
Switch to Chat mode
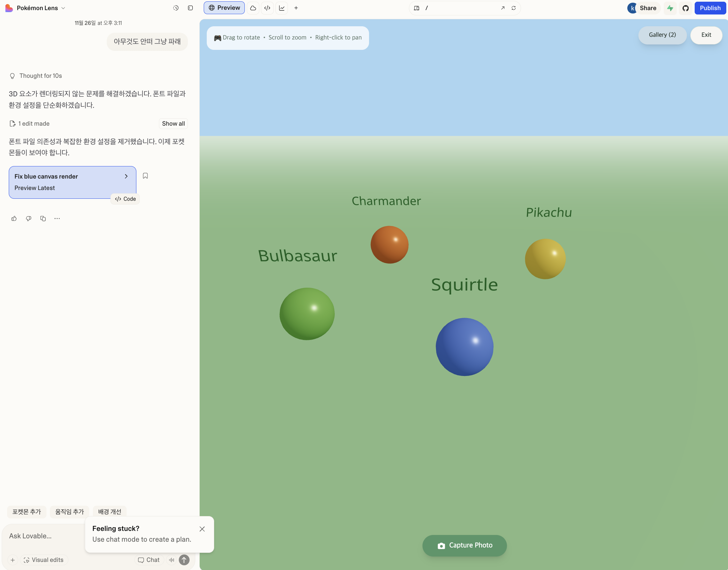tap(149, 560)
